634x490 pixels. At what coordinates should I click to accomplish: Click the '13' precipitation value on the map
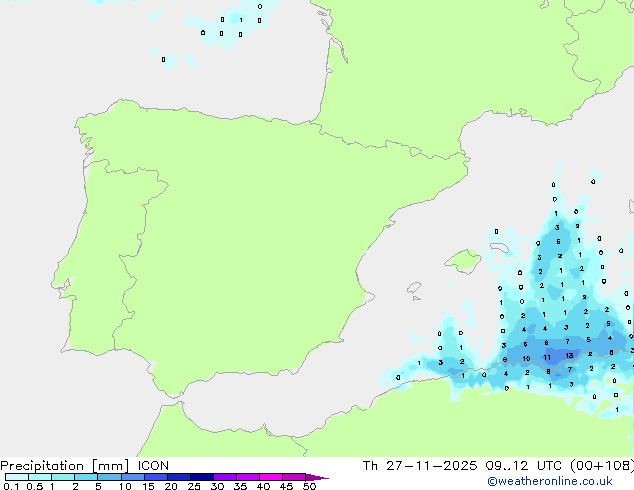coord(569,356)
